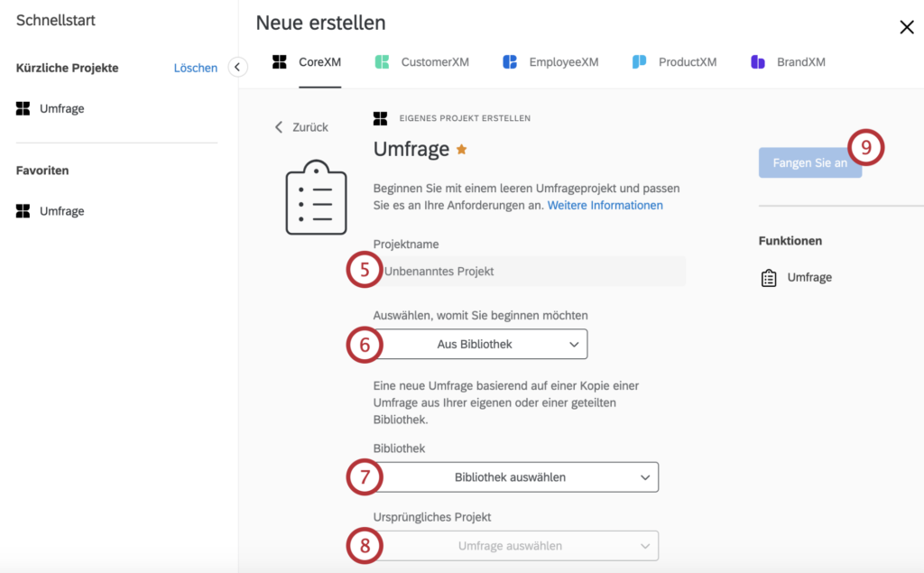Viewport: 924px width, 573px height.
Task: Click the Umfrage project heading
Action: [411, 149]
